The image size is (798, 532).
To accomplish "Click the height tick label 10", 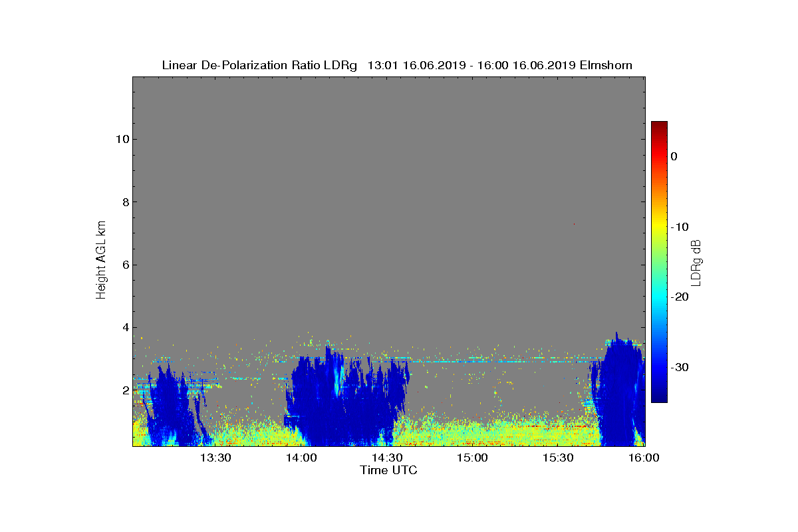I will click(122, 139).
